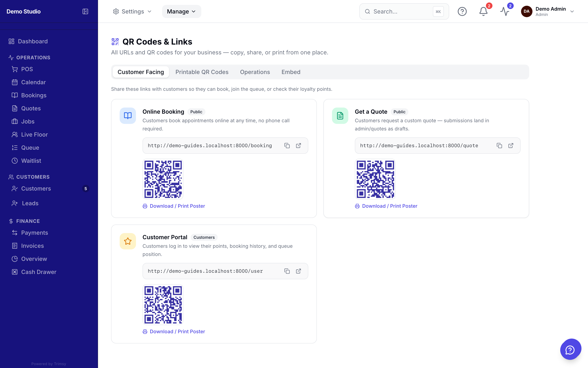This screenshot has width=588, height=368.
Task: Click the Customer Portal star icon
Action: [128, 241]
